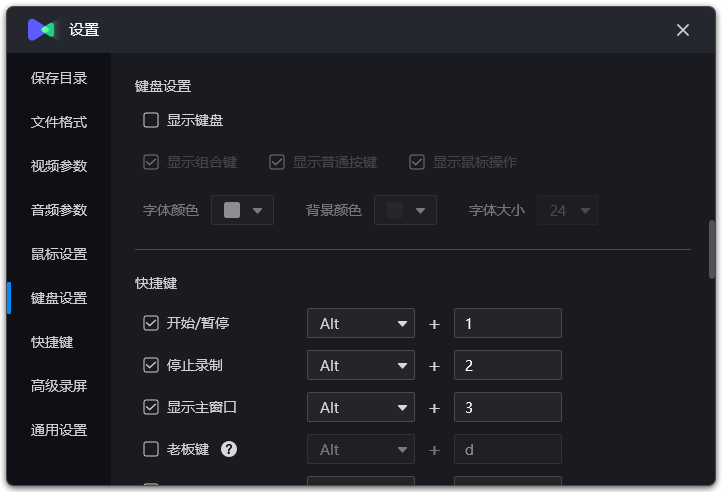Expand the Alt modifier dropdown for 停止录制
Image resolution: width=722 pixels, height=492 pixels.
click(x=360, y=366)
